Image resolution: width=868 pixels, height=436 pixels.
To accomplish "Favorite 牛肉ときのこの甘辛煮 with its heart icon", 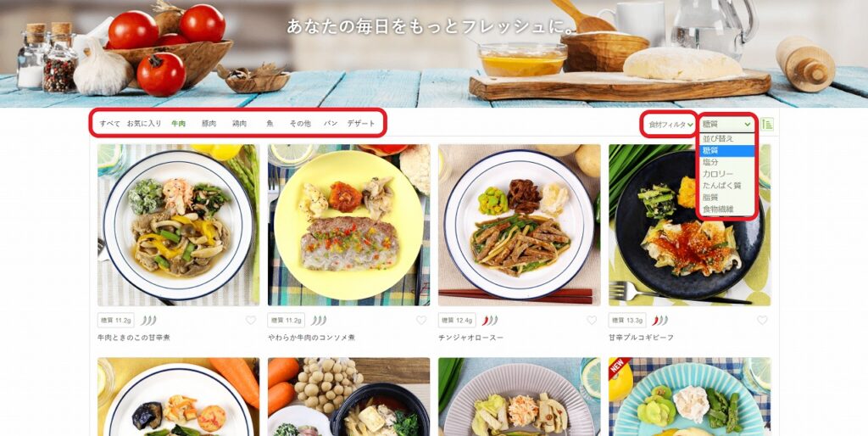I will tap(251, 320).
